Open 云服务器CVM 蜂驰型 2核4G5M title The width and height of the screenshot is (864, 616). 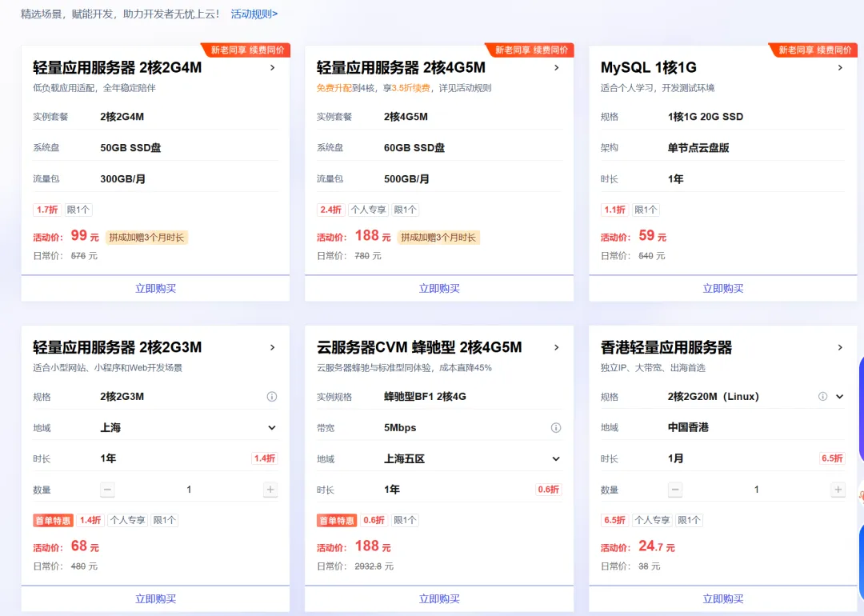419,348
